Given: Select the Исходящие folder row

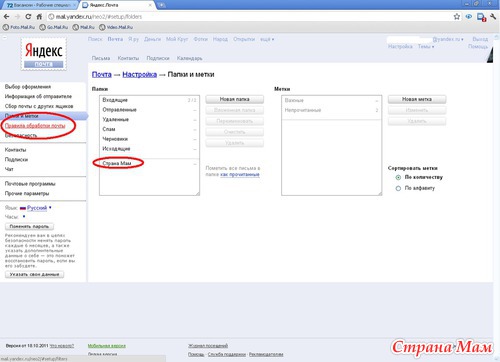Looking at the screenshot, I should point(149,149).
